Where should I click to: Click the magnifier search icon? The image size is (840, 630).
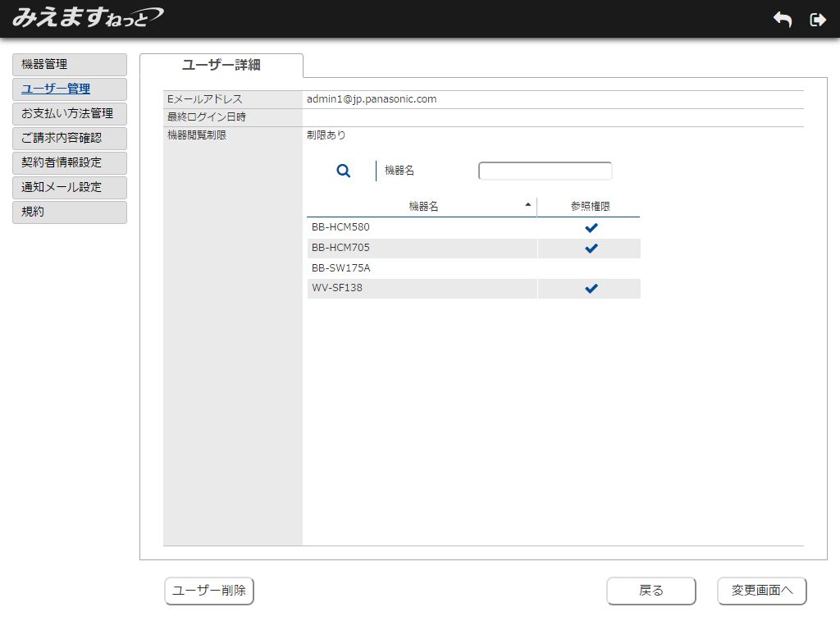point(344,171)
